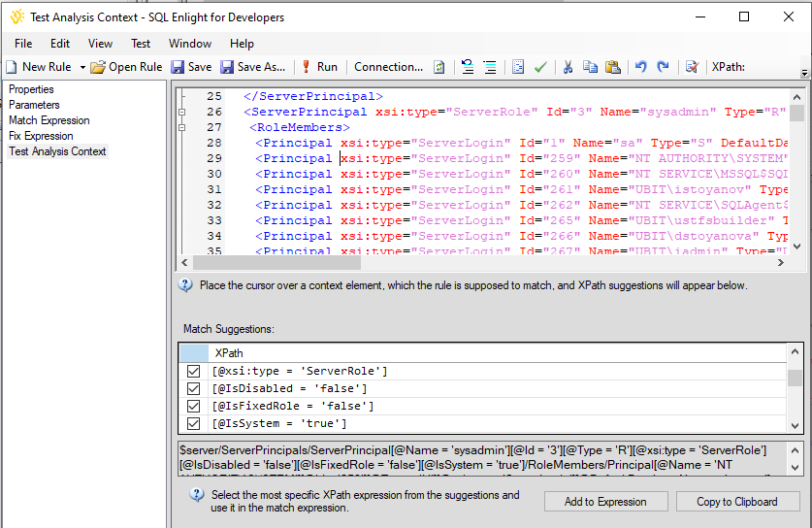Screen dimensions: 812x528
Task: Open the Connection... toolbar button
Action: [x=388, y=67]
